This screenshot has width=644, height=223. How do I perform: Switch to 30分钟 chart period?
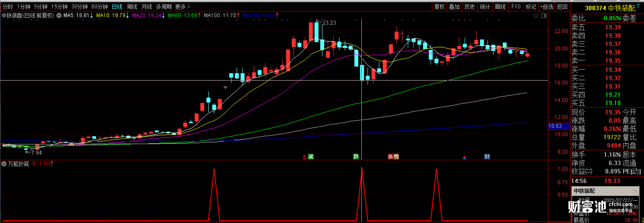79,7
